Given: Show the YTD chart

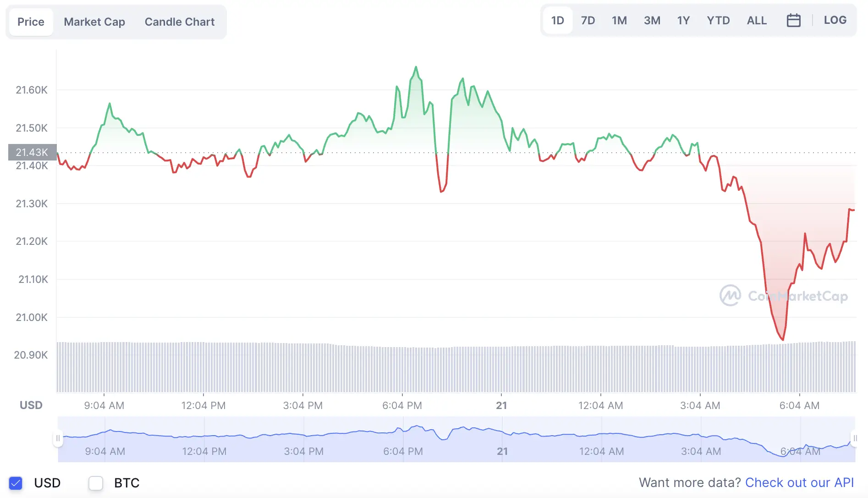Looking at the screenshot, I should pos(718,20).
